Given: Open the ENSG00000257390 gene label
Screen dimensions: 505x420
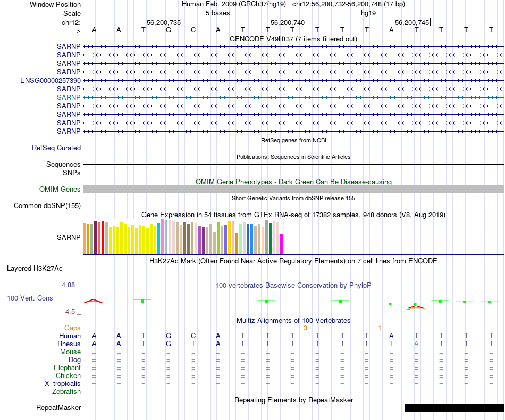Looking at the screenshot, I should [50, 80].
